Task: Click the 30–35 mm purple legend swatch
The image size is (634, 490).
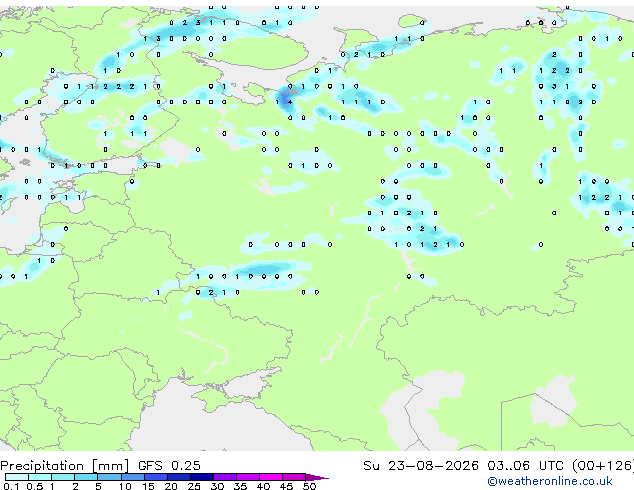Action: tap(224, 477)
